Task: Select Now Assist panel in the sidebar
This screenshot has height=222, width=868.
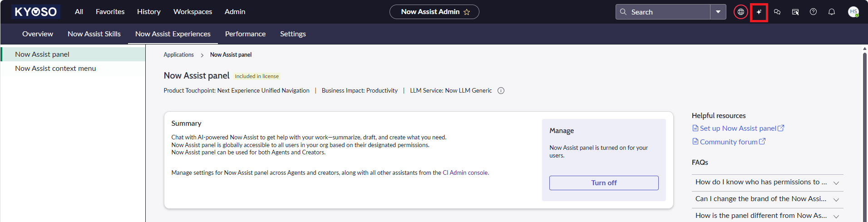Action: (73, 54)
